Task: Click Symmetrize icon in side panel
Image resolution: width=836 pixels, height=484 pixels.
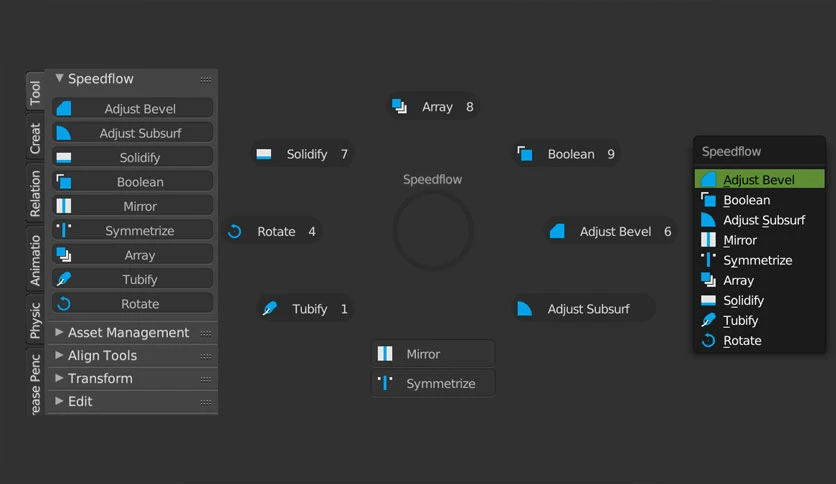Action: tap(64, 230)
